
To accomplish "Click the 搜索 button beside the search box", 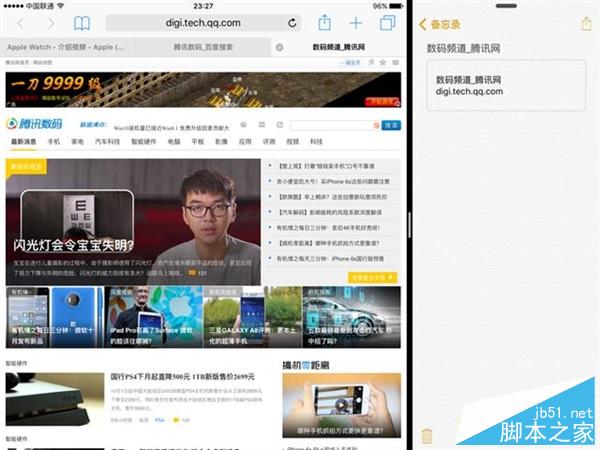I will point(391,125).
